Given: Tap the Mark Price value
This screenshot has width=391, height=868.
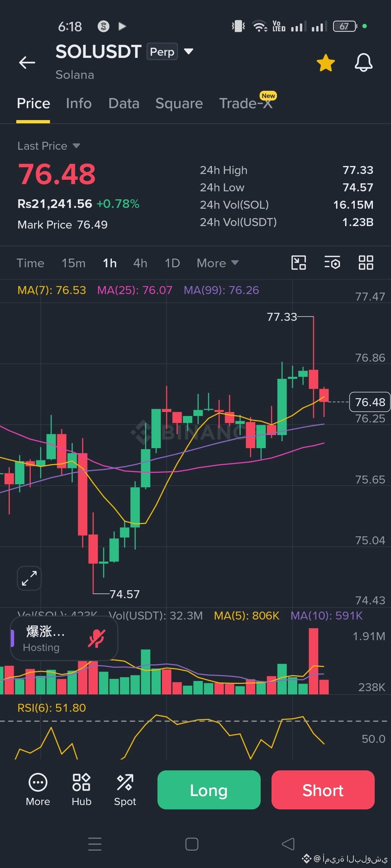Looking at the screenshot, I should tap(92, 225).
